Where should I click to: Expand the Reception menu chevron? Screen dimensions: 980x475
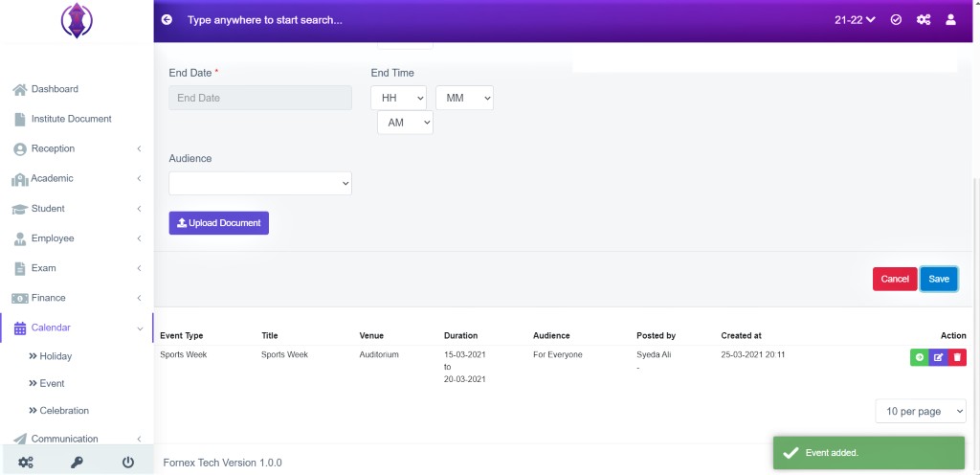point(139,148)
